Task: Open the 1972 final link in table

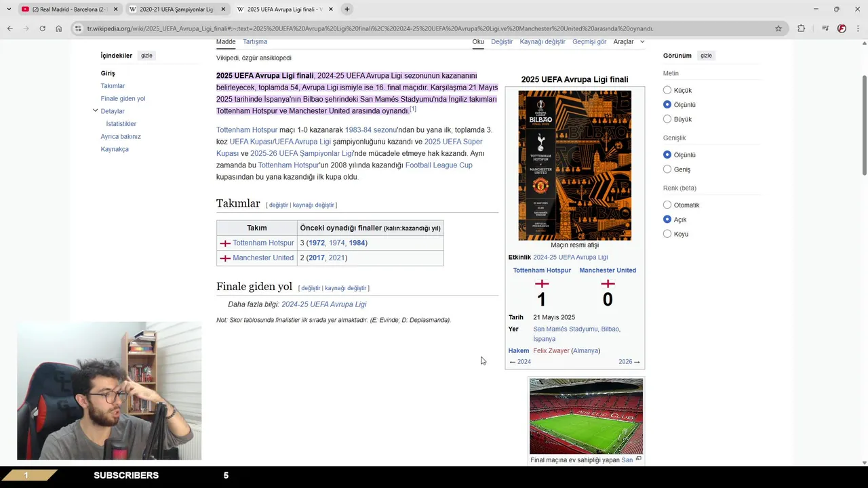Action: [316, 243]
